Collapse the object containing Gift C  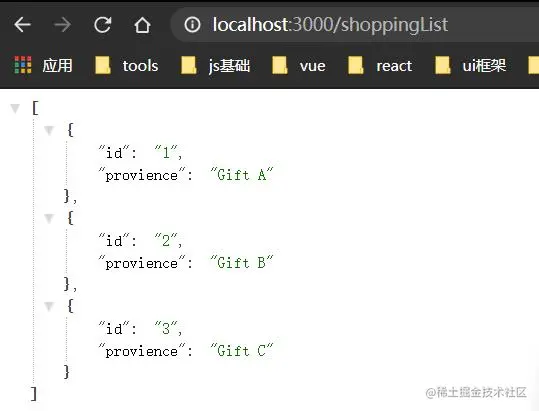tap(49, 306)
